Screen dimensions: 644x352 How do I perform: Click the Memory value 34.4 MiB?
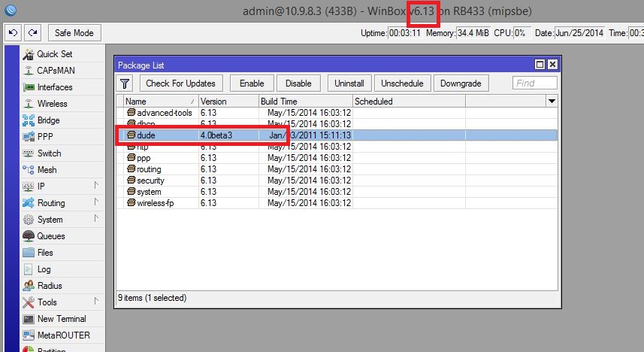coord(473,33)
